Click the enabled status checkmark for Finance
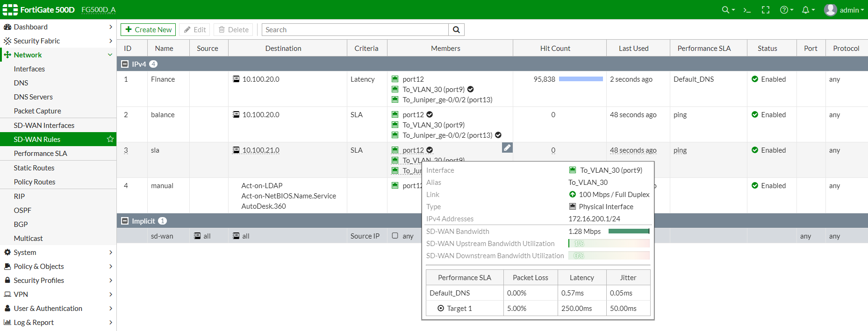 (755, 79)
